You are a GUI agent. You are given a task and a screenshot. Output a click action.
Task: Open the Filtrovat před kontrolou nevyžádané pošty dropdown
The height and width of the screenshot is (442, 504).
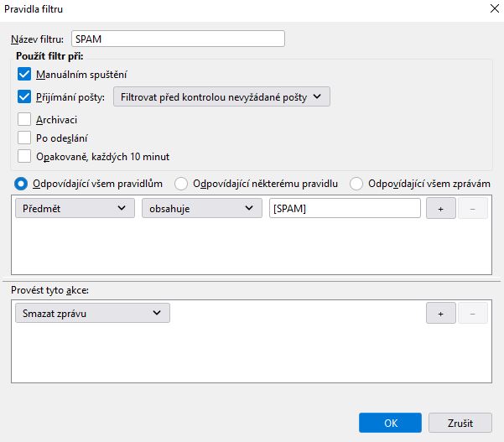click(x=221, y=96)
